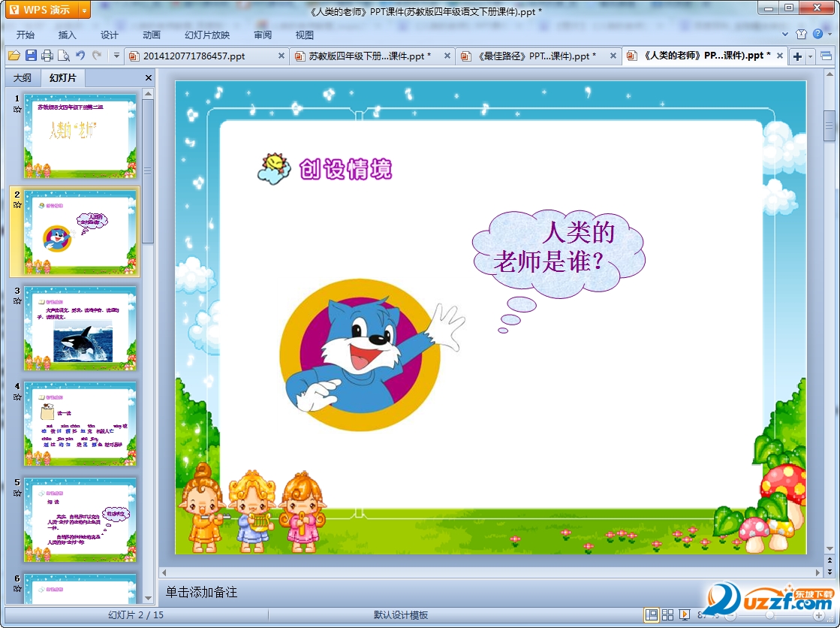Open the skin changer shirt icon

point(802,34)
